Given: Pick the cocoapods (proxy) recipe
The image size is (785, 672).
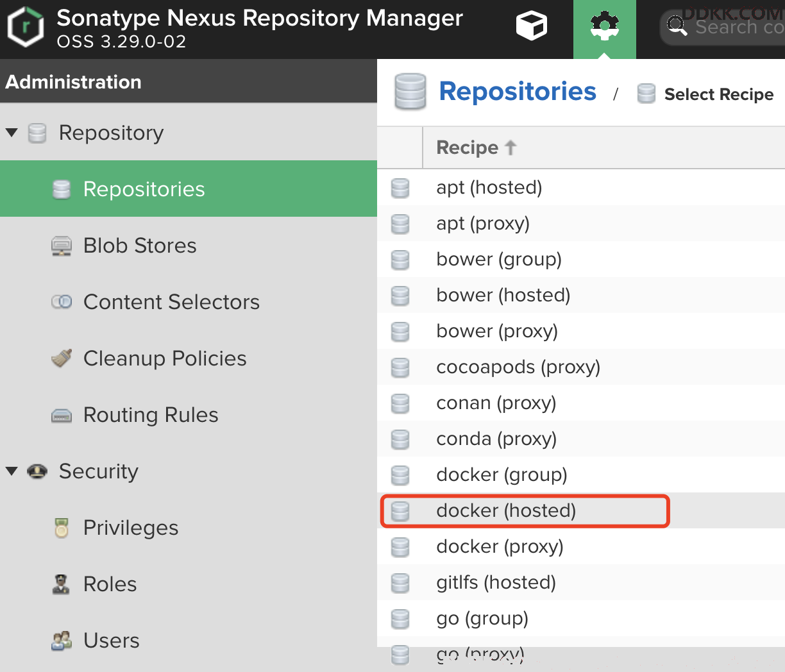Looking at the screenshot, I should [x=581, y=367].
